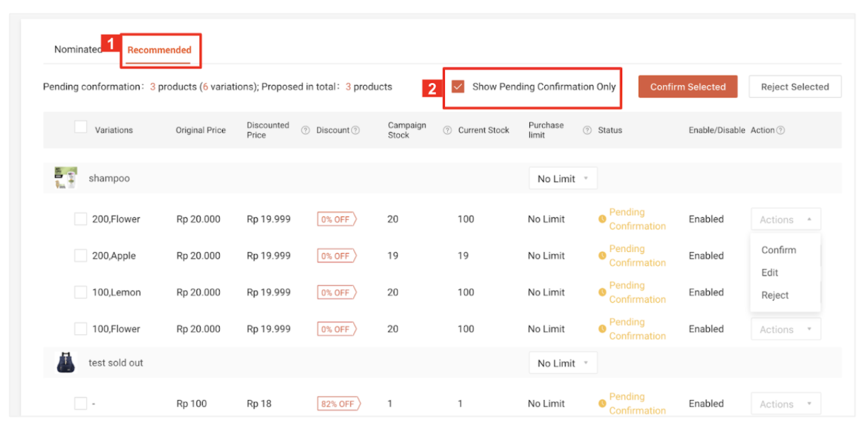The width and height of the screenshot is (868, 422).
Task: Toggle Show Pending Confirmation Only checkbox
Action: 457,86
